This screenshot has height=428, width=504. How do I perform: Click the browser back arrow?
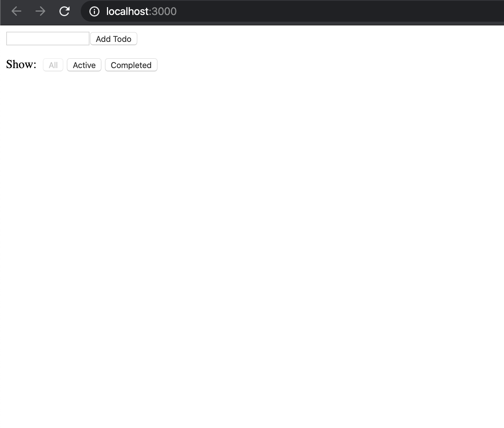pos(16,11)
